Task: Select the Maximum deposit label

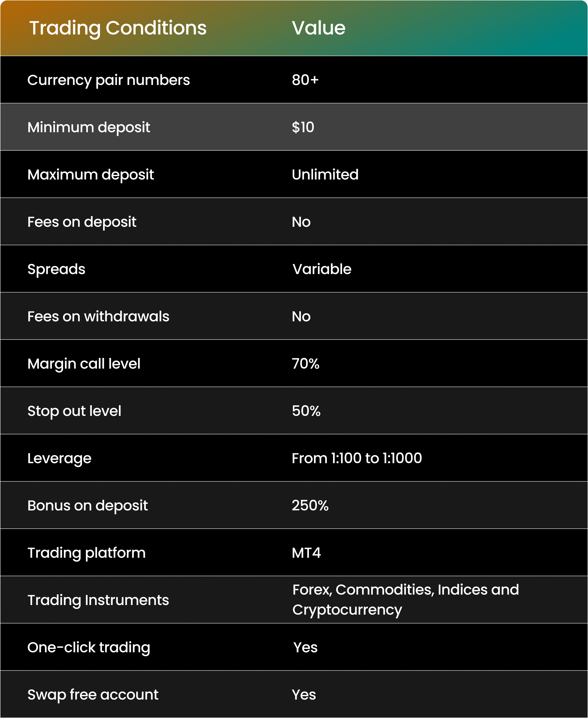Action: point(91,175)
